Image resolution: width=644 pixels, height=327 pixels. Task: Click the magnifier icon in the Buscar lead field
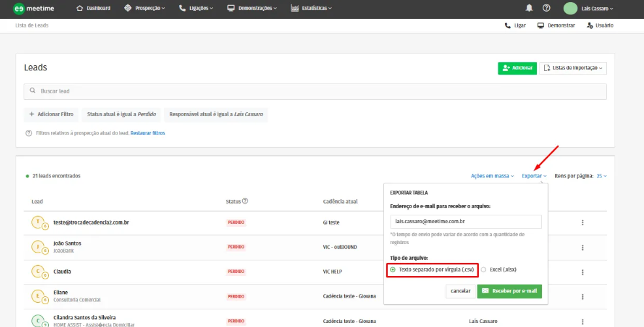point(33,91)
